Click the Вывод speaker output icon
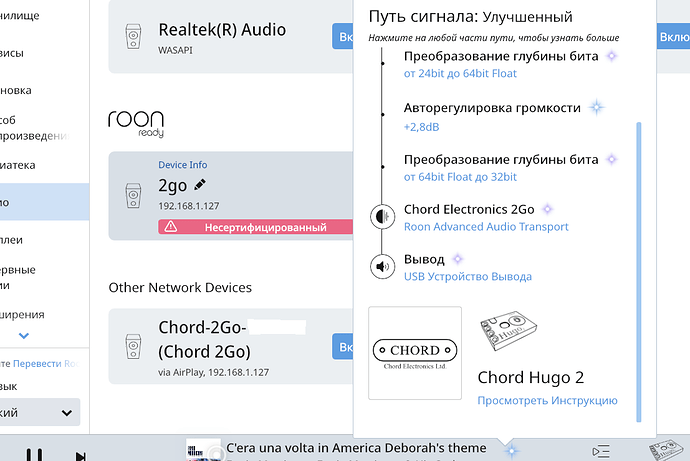 click(x=382, y=266)
